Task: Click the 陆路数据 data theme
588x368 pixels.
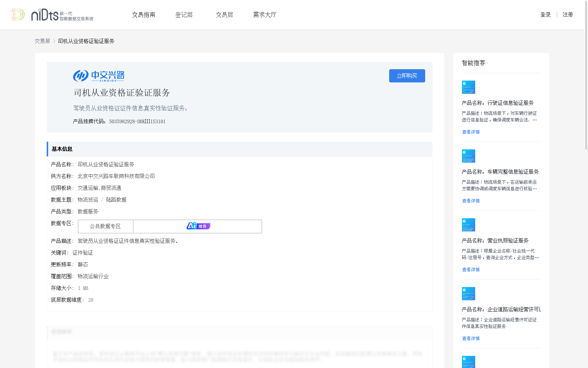Action: click(116, 200)
